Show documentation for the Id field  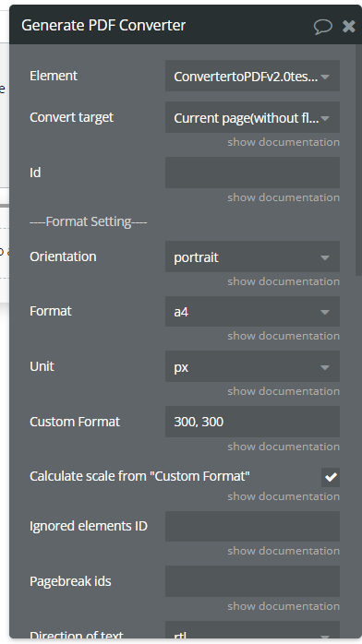[284, 197]
